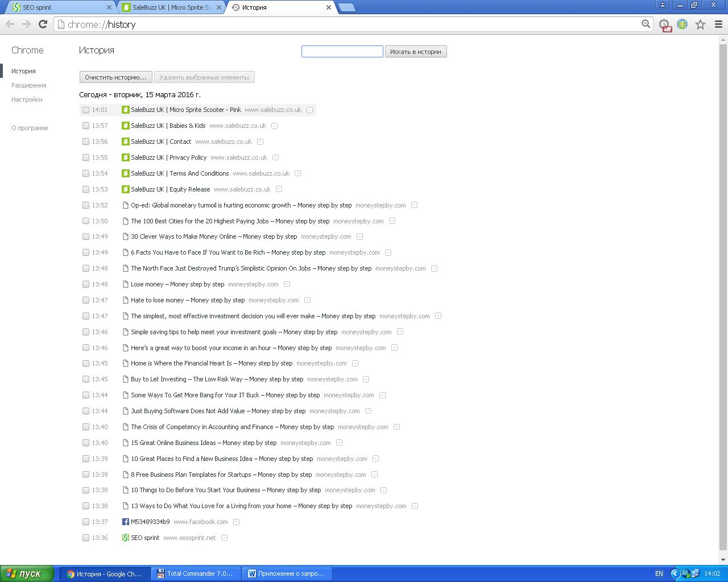
Task: Open the dropdown arrow for the 'Lose money' entry
Action: [x=287, y=284]
